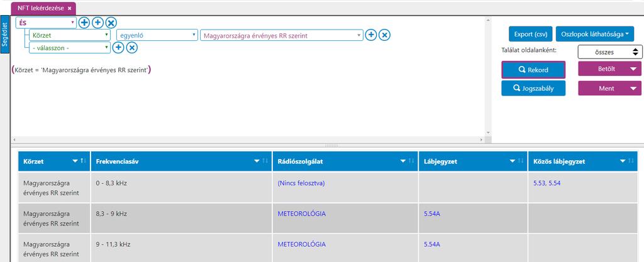Open Lábjegyzet column filter arrow

(x=513, y=161)
